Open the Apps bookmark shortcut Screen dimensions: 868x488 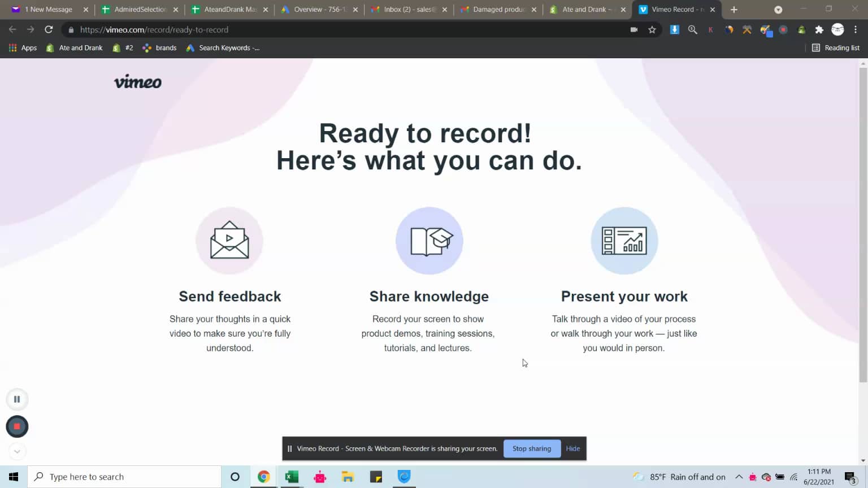[23, 48]
